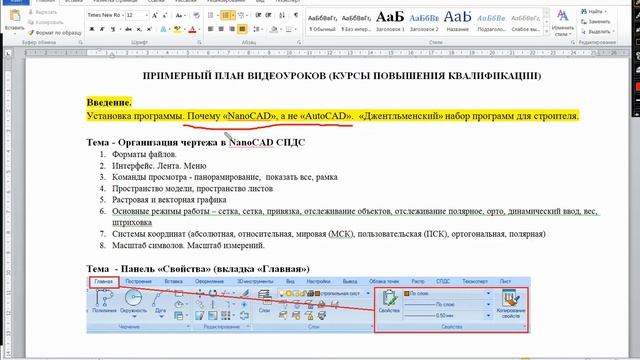Open the clipboard pane launcher in Буфер обмена
The width and height of the screenshot is (640, 360).
80,42
